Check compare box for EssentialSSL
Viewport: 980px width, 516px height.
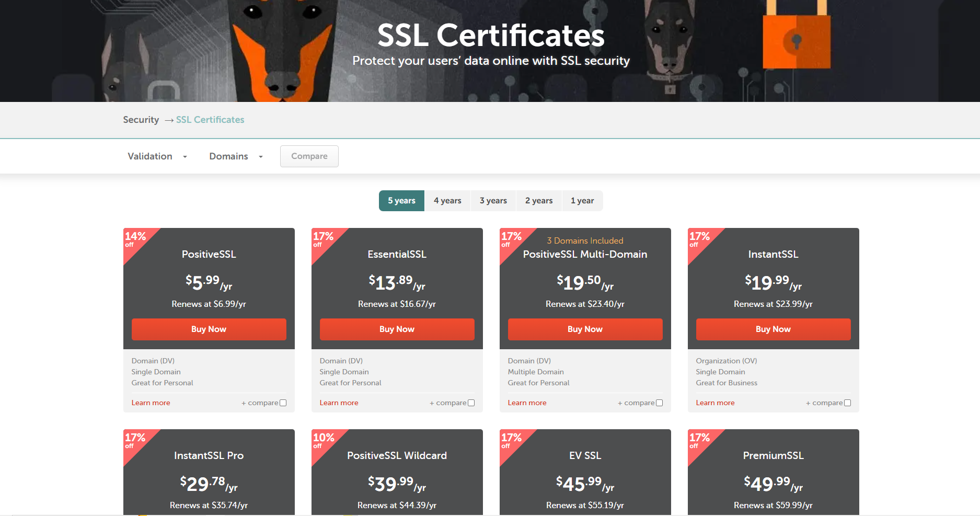point(471,403)
